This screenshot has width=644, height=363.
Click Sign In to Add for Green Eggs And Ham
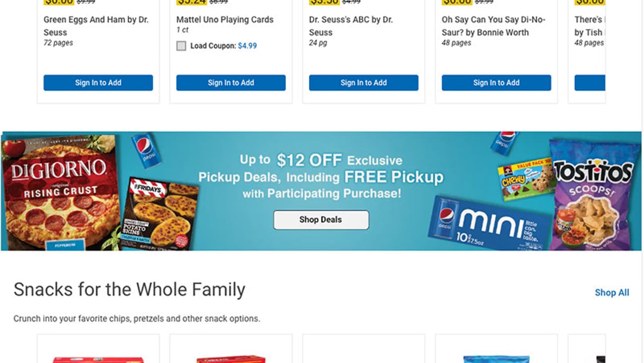(x=98, y=83)
